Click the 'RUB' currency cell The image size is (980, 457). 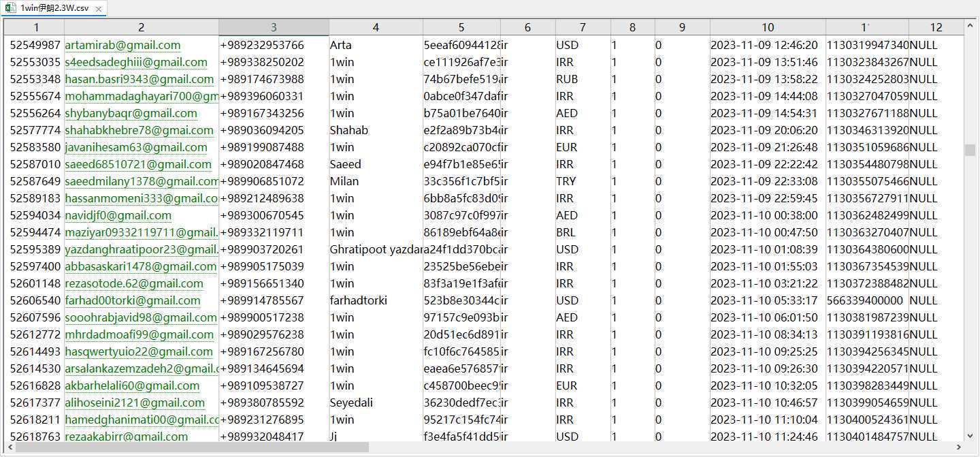583,79
